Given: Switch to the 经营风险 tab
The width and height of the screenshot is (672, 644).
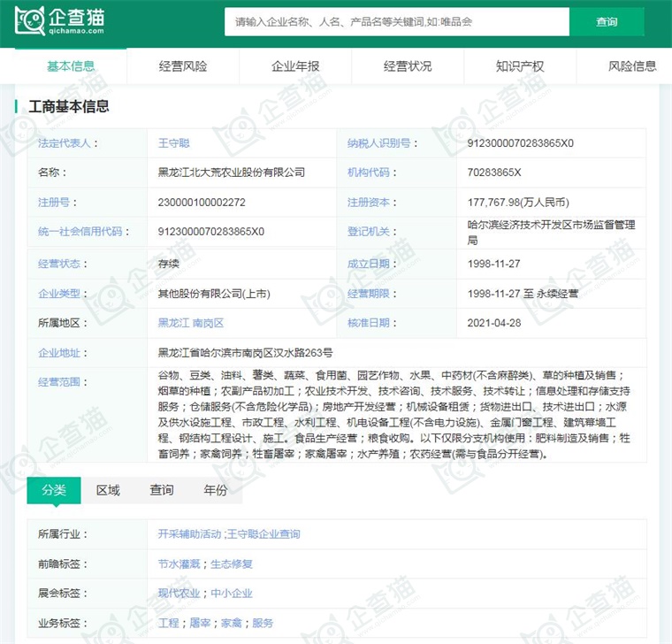Looking at the screenshot, I should (183, 66).
